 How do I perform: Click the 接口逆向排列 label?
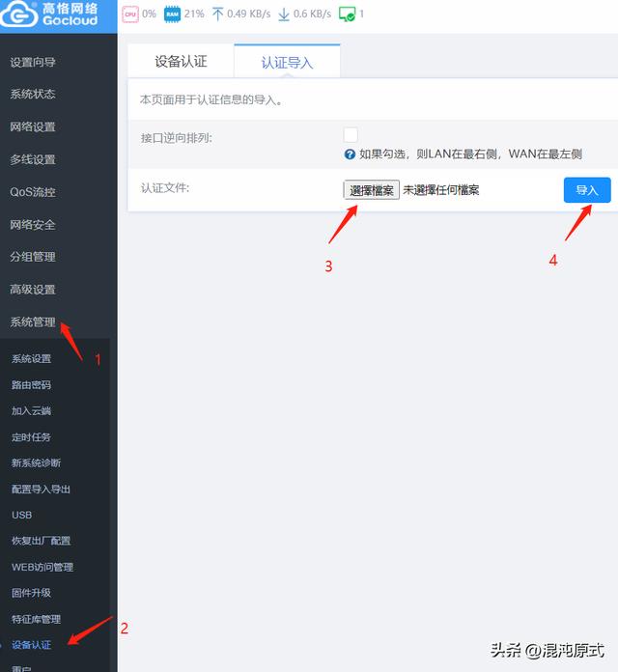(177, 138)
